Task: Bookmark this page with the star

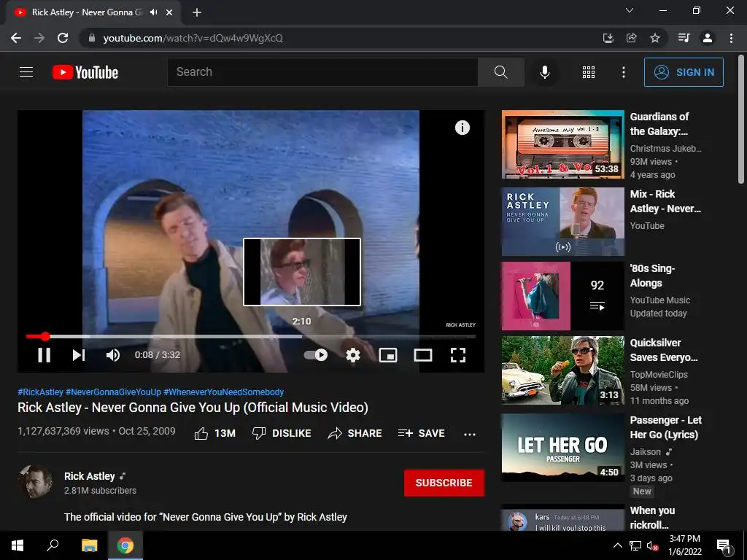Action: [655, 38]
